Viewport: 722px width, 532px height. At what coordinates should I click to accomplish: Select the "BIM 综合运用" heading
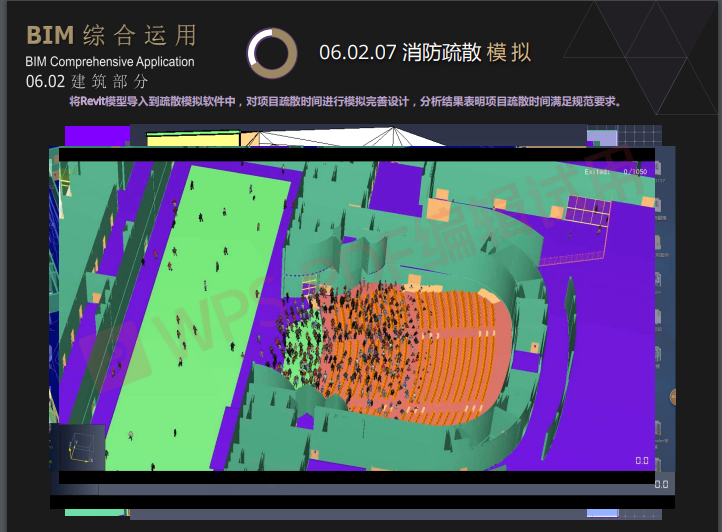111,36
